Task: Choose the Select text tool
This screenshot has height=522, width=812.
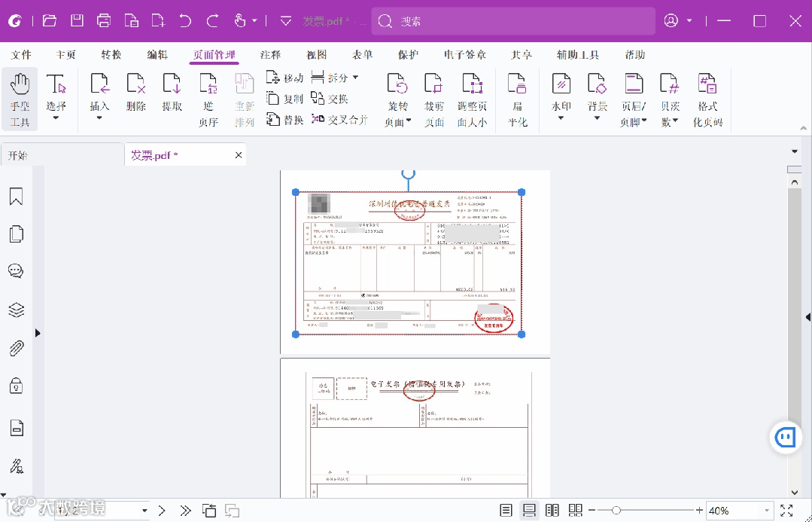Action: click(56, 97)
